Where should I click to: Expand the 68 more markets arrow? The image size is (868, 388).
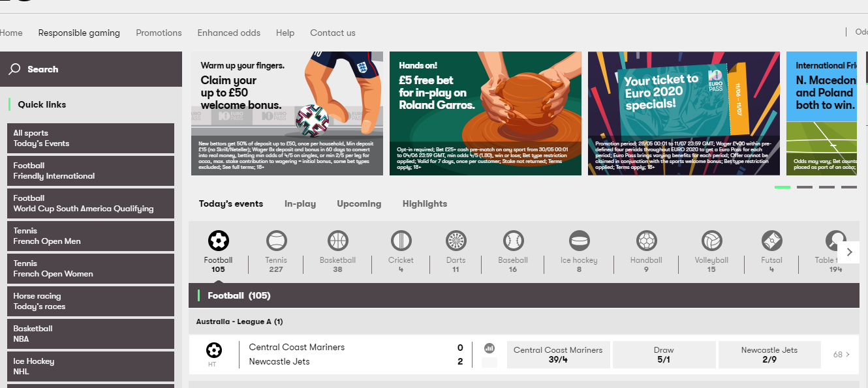click(841, 355)
